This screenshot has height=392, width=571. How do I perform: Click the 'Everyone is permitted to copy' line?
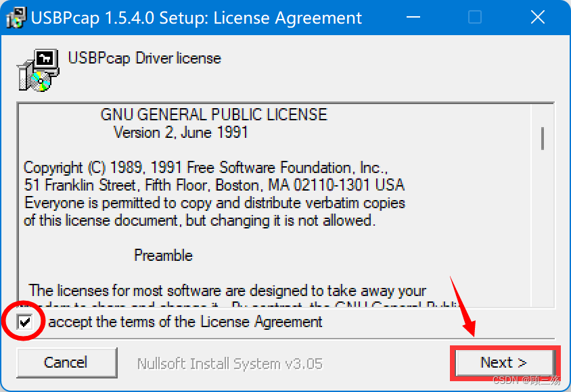[214, 203]
